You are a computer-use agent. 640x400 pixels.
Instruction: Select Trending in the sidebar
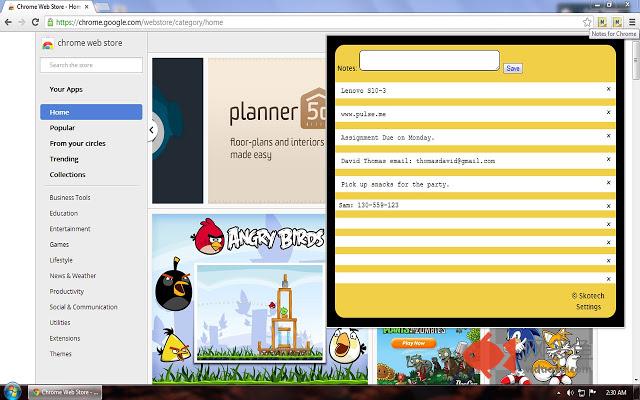pyautogui.click(x=64, y=159)
